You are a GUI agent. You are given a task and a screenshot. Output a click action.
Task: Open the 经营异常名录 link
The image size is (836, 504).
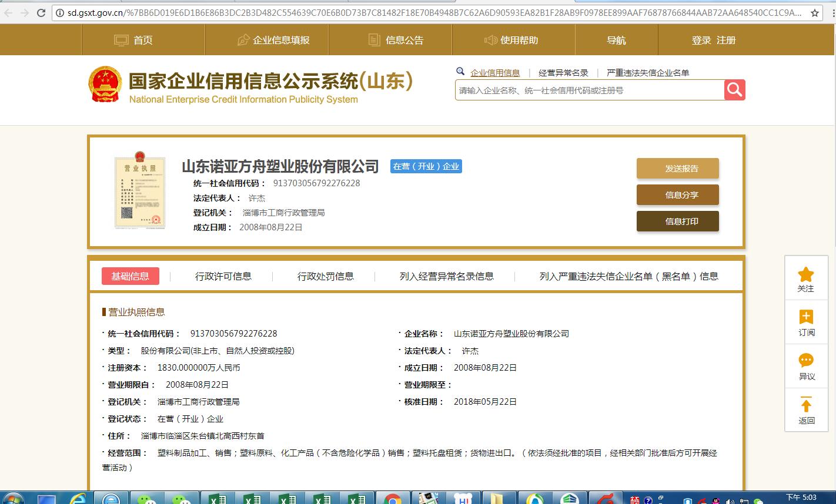(x=563, y=73)
